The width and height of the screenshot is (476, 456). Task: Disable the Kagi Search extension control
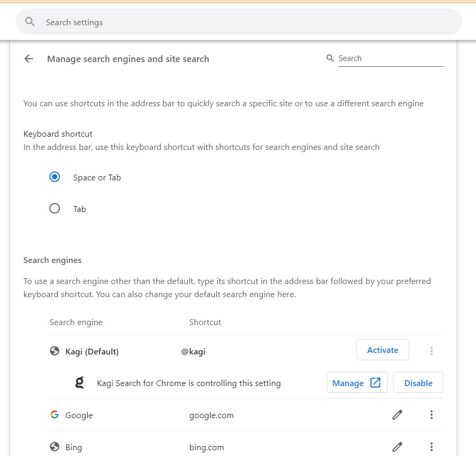pos(418,383)
